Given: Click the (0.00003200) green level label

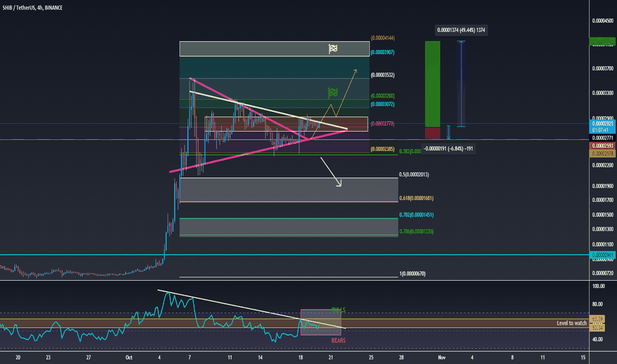Looking at the screenshot, I should [383, 95].
